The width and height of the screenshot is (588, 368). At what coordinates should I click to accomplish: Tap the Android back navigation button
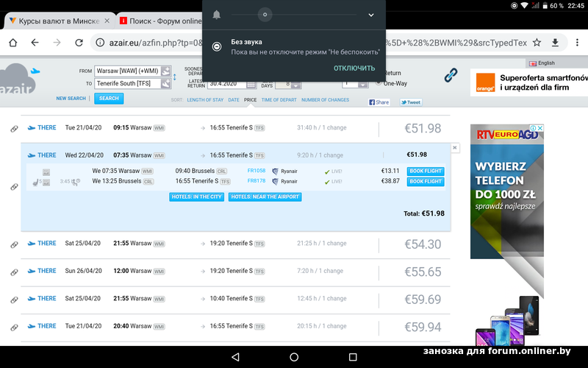235,357
